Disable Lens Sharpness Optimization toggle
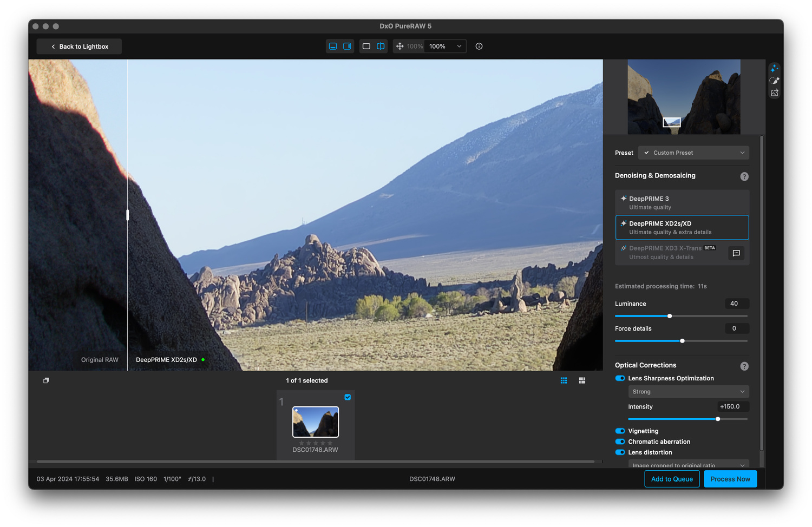 pos(620,378)
